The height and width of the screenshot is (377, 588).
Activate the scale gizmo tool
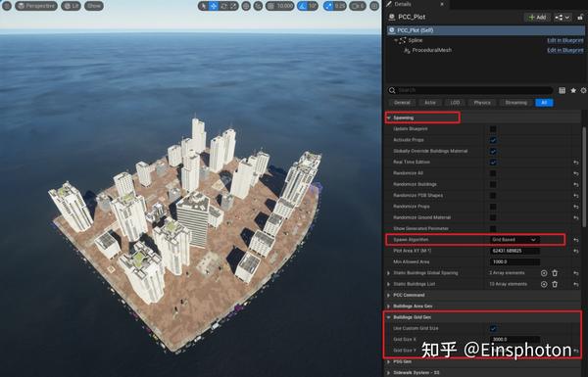(233, 6)
